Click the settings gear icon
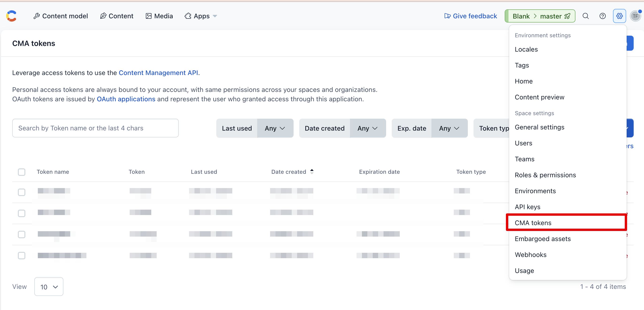The width and height of the screenshot is (644, 310). 619,16
